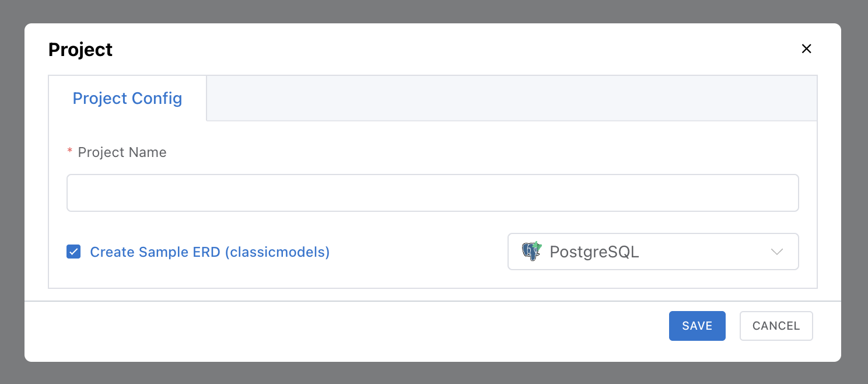Click the word PostgreSQL in the combo box
The height and width of the screenshot is (384, 868).
pos(594,252)
